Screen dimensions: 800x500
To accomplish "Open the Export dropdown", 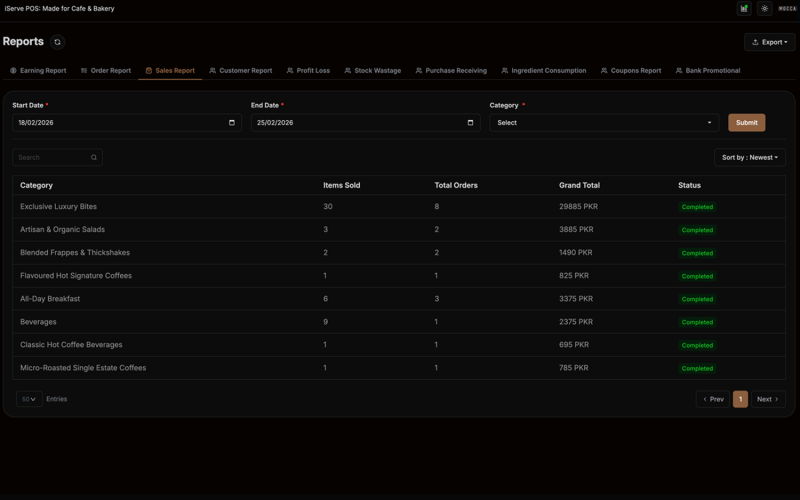I will click(769, 42).
